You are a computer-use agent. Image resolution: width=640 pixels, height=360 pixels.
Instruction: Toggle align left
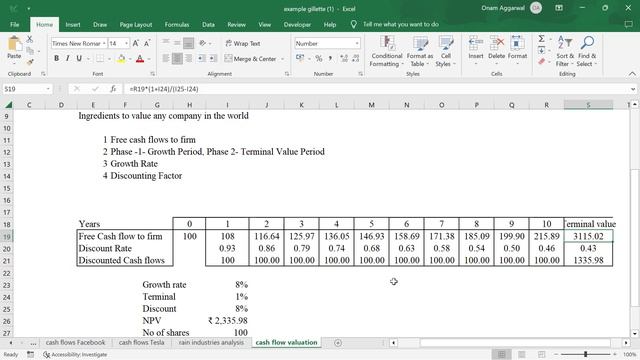(x=166, y=59)
